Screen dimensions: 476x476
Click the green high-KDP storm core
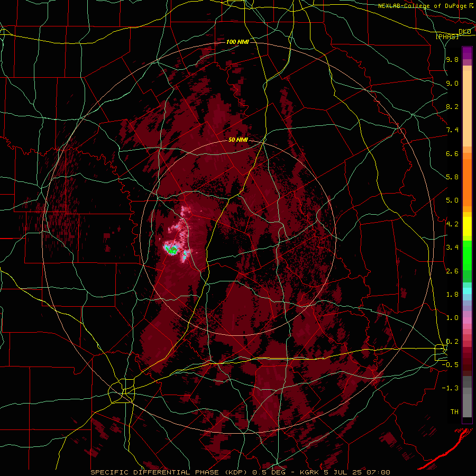coord(172,251)
